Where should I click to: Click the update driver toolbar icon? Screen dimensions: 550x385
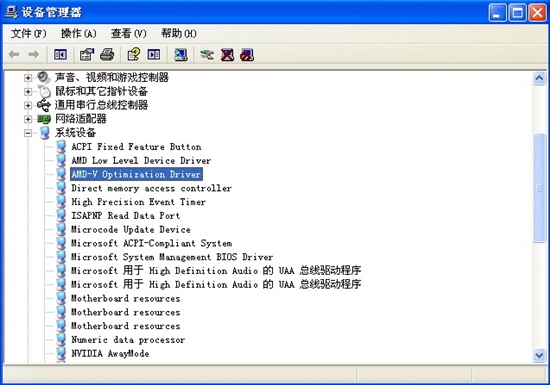click(x=207, y=55)
